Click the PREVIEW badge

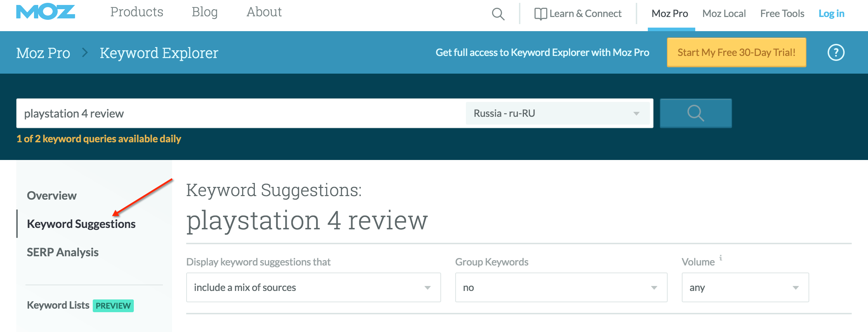pos(113,306)
